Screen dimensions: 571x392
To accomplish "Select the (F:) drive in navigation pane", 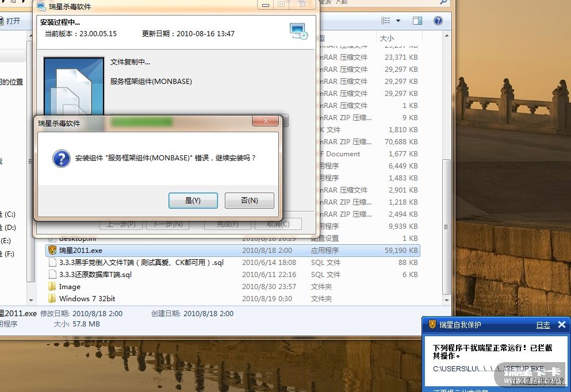I will 7,253.
